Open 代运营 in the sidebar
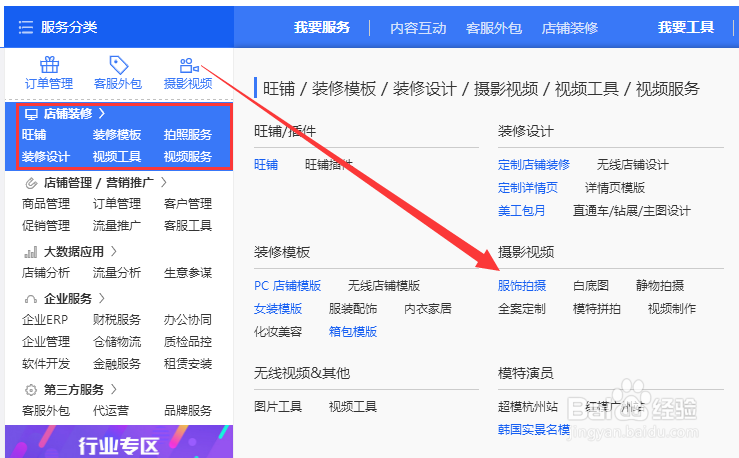Viewport: 739px width, 458px height. pos(111,411)
